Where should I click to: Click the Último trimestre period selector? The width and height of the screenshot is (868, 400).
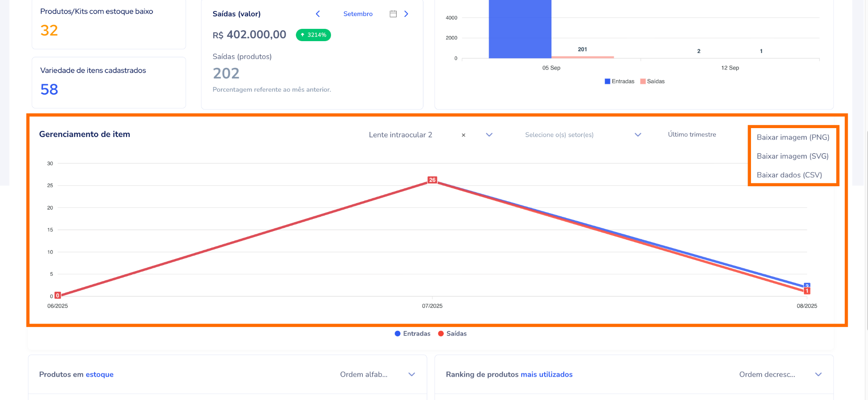[692, 134]
